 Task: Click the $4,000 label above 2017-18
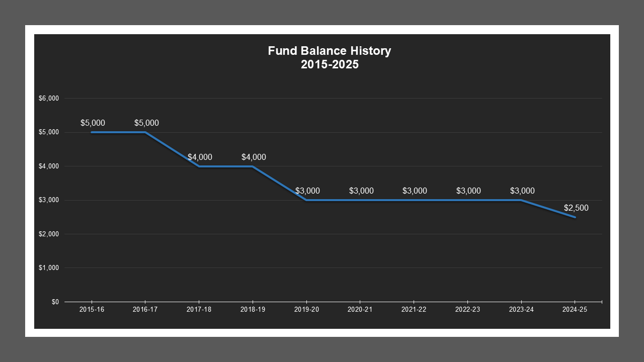coord(199,157)
